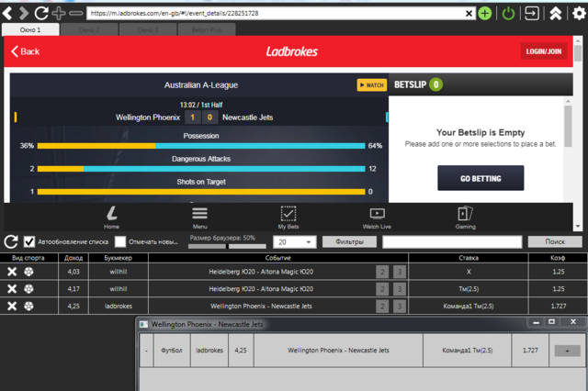Screen dimensions: 588x391
Task: Go back with the browser back arrow
Action: 7,14
